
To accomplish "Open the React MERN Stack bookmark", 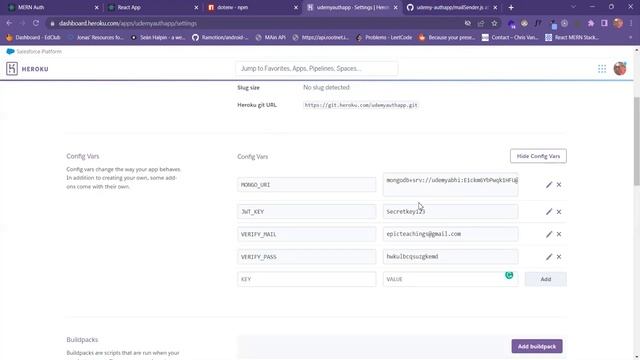I will [572, 37].
